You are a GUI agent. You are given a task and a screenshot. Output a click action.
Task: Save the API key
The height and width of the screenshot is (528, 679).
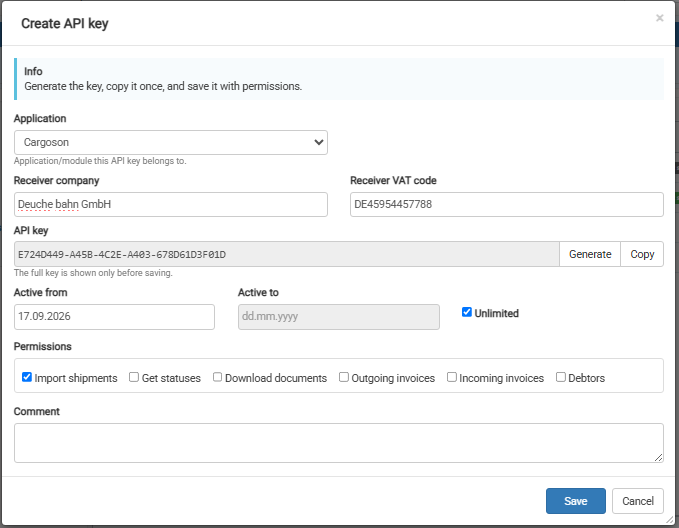pos(576,501)
